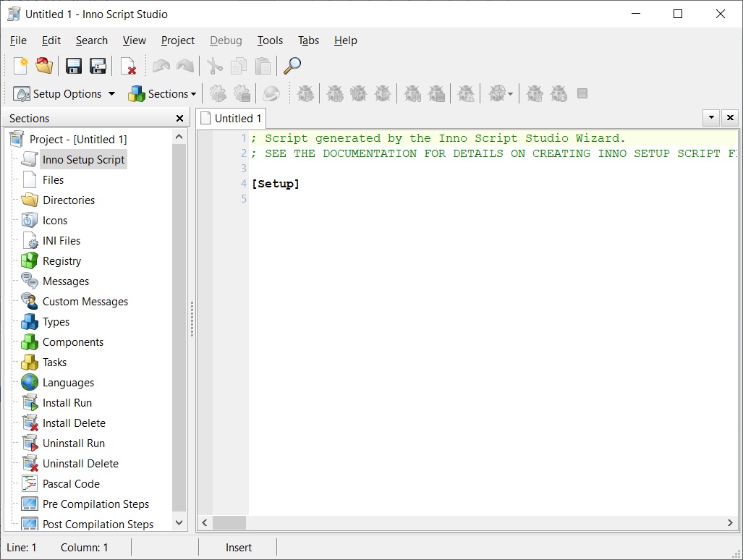Click the editor horizontal scroll right arrow

point(730,522)
